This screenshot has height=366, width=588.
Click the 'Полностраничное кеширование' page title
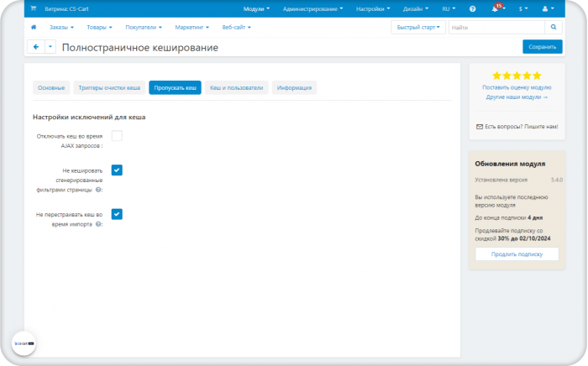tap(140, 48)
